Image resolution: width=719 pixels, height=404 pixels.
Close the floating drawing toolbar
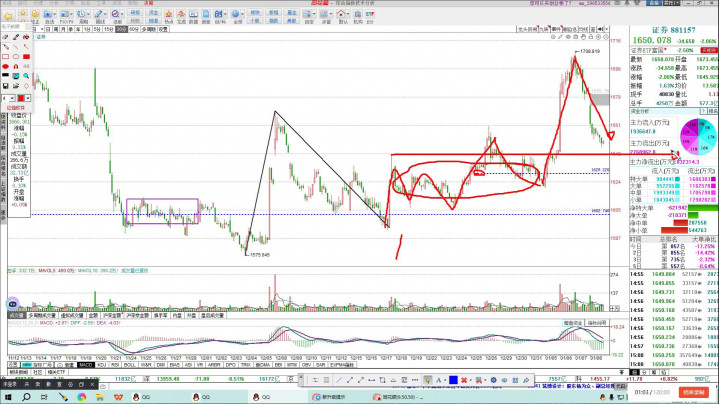pos(301,377)
